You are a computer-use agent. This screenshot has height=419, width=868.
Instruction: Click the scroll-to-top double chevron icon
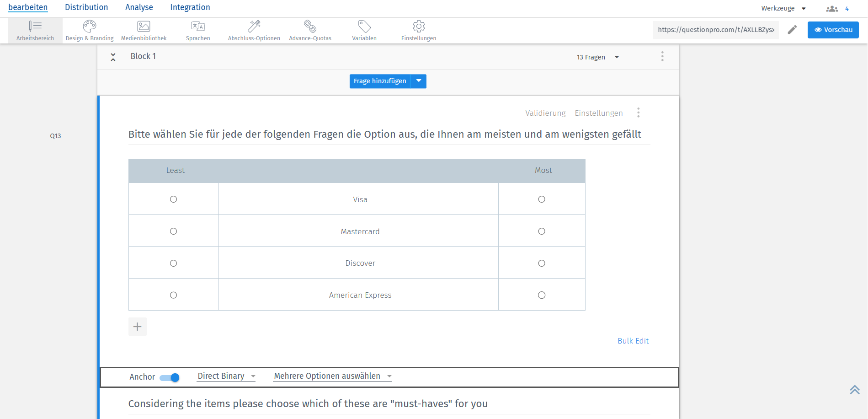tap(855, 390)
